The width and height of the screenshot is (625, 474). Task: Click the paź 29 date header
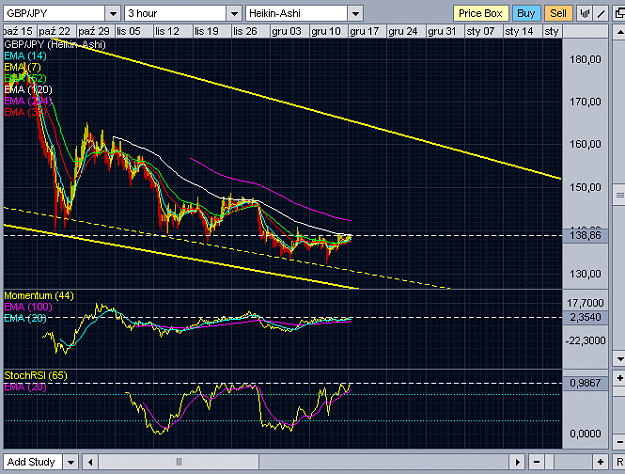[x=94, y=31]
